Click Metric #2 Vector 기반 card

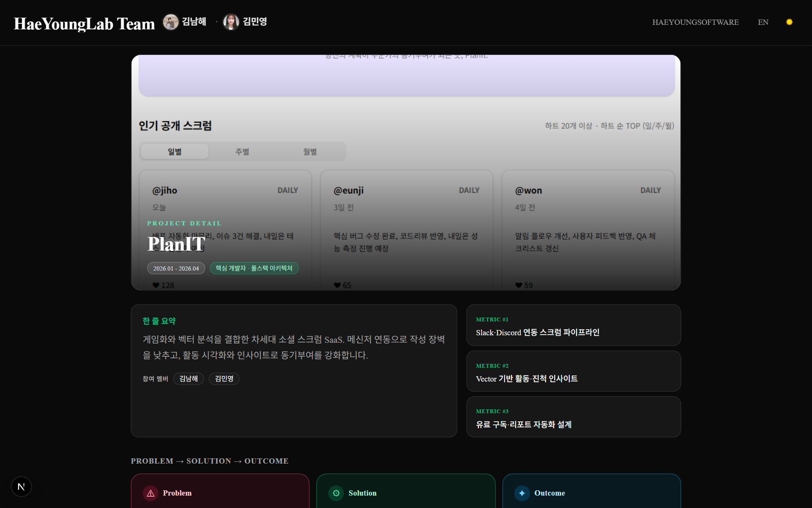tap(574, 371)
